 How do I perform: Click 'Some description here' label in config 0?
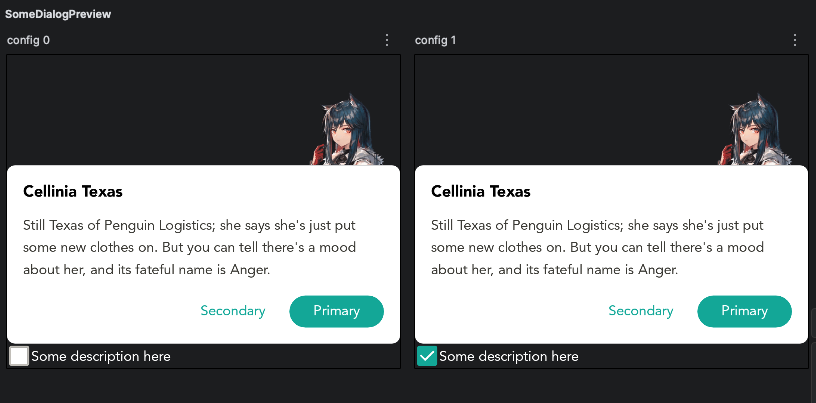pyautogui.click(x=101, y=356)
